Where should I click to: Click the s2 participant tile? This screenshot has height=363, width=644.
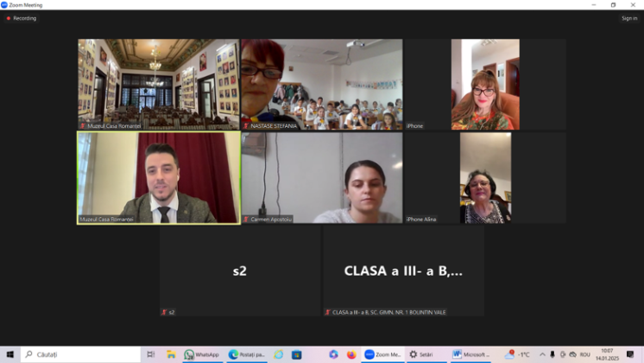click(x=240, y=271)
